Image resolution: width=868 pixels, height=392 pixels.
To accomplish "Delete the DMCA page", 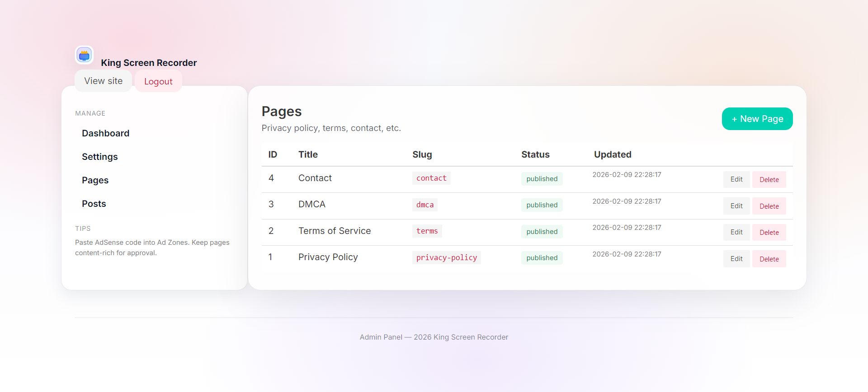I will (x=769, y=206).
